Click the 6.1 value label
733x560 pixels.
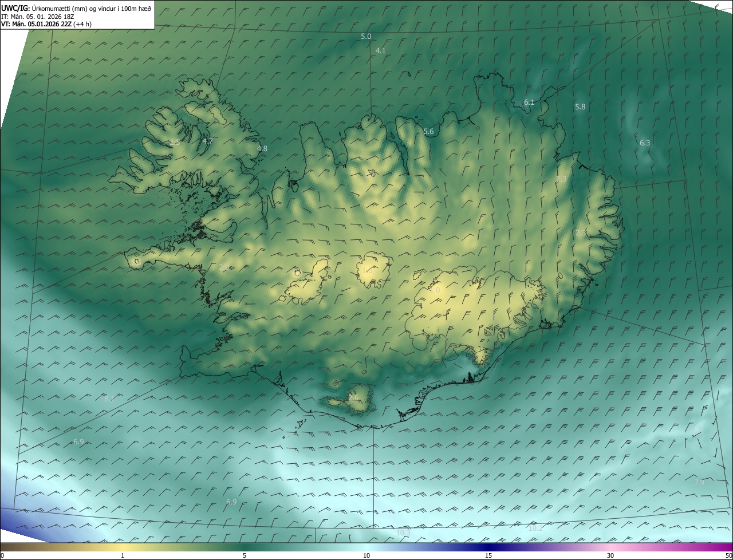(x=529, y=102)
